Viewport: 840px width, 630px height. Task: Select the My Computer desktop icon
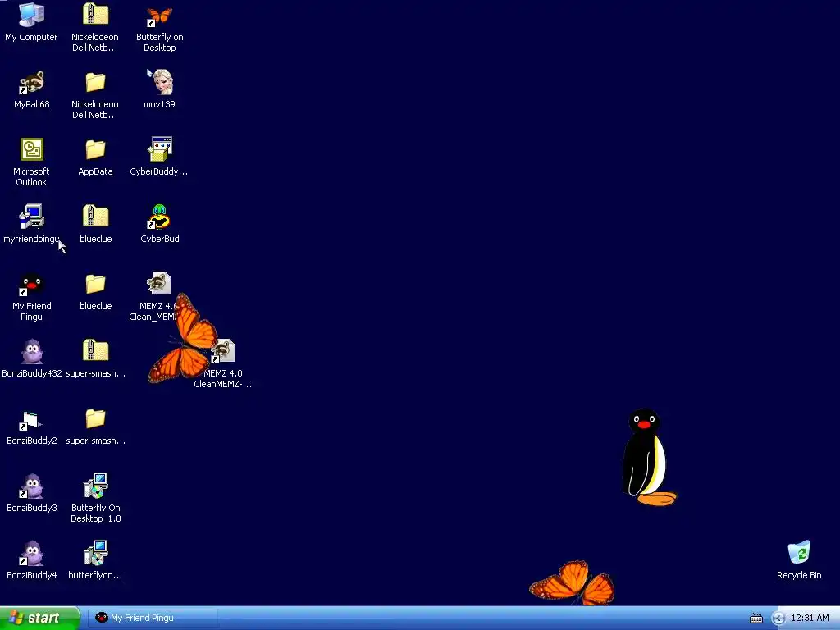[32, 15]
